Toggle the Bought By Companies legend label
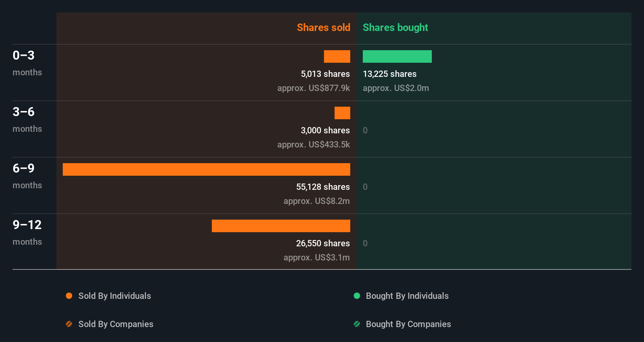644x342 pixels. point(408,324)
